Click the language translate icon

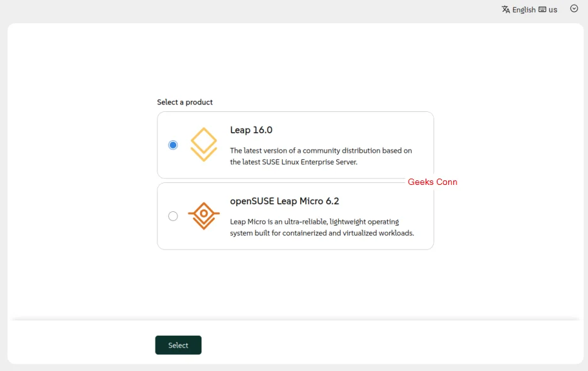[506, 9]
